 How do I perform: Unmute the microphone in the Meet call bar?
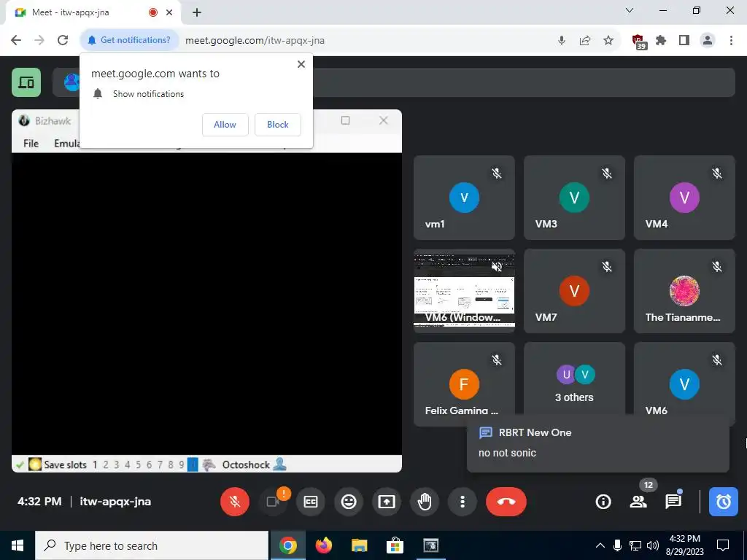click(x=234, y=502)
